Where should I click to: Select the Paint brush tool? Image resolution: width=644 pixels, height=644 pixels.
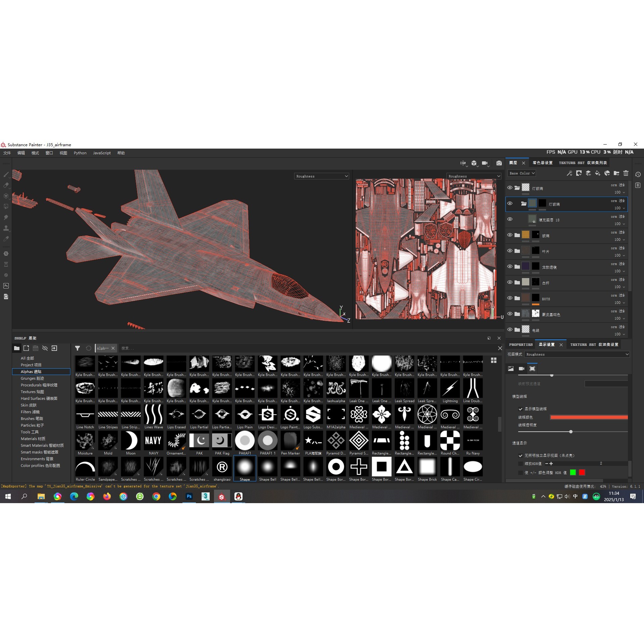click(6, 174)
